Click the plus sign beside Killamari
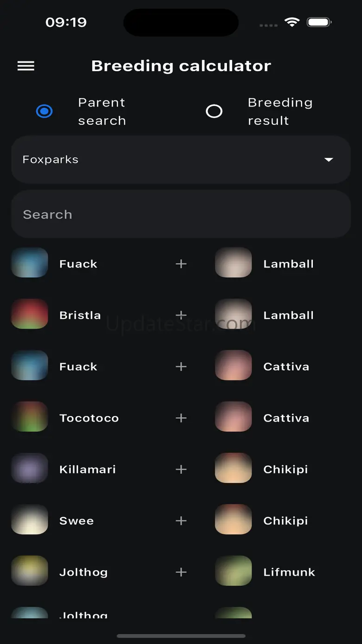Screen dimensions: 362x644 pos(181,469)
